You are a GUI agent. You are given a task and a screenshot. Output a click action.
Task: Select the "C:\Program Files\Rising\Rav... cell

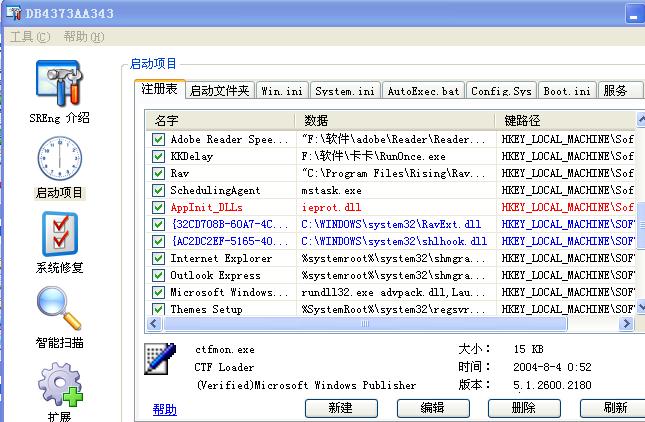396,173
